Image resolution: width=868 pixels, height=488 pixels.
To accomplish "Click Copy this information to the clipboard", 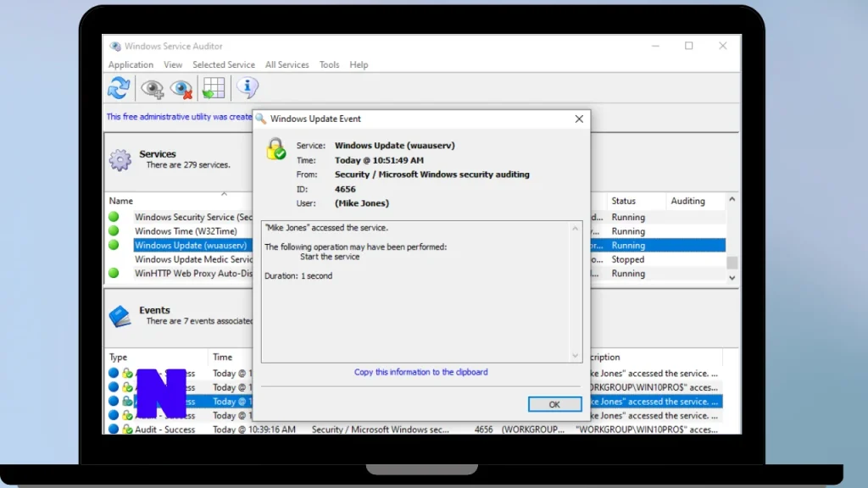I will click(420, 373).
